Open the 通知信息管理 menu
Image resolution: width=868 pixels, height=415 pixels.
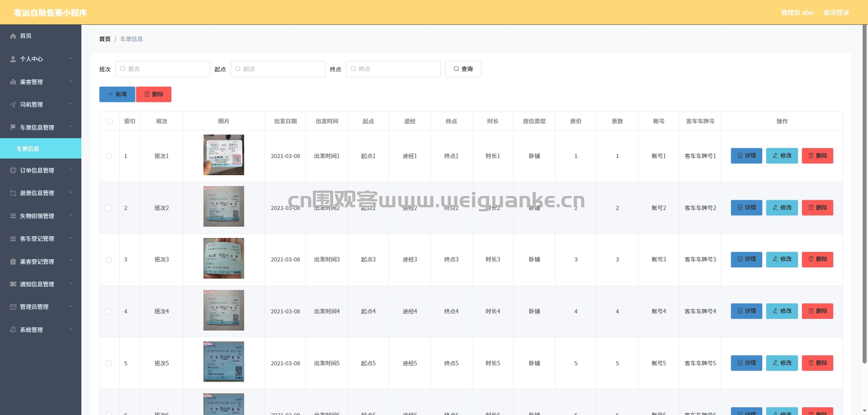41,284
